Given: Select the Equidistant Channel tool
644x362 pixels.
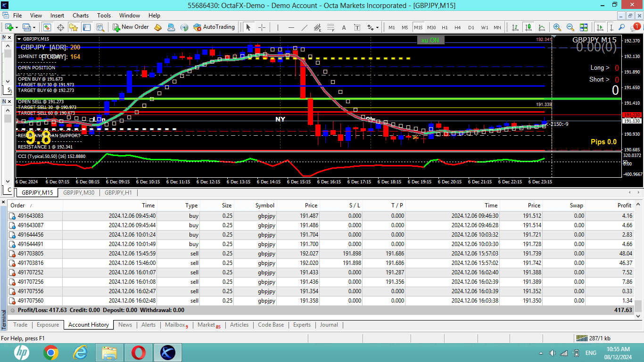Looking at the screenshot, I should coord(317,27).
